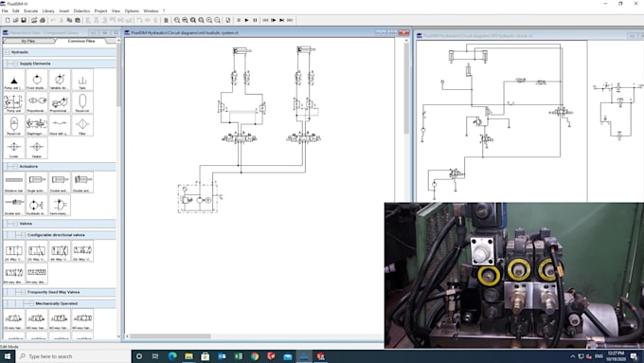Open the File menu
Viewport: 644px width, 363px height.
[5, 11]
